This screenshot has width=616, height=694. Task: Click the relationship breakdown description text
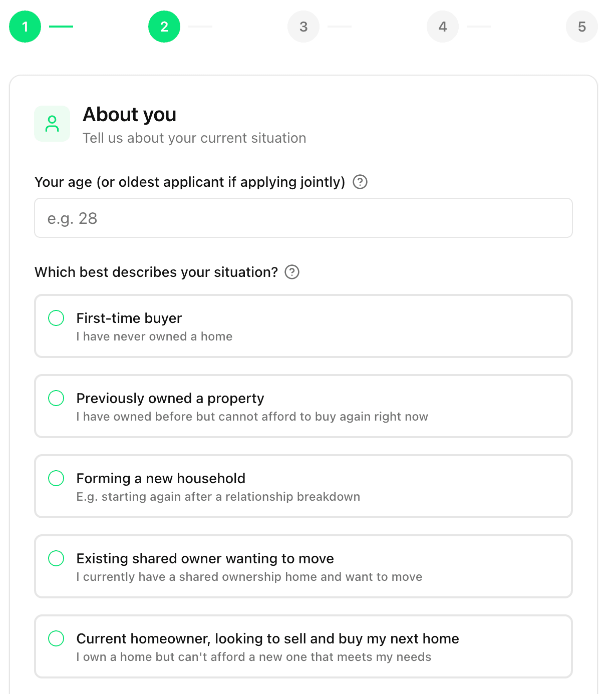[218, 497]
